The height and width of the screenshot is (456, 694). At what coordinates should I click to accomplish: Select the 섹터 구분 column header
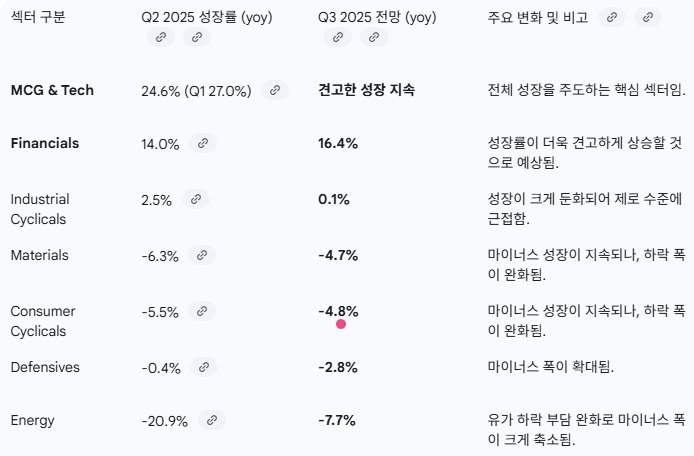click(38, 17)
